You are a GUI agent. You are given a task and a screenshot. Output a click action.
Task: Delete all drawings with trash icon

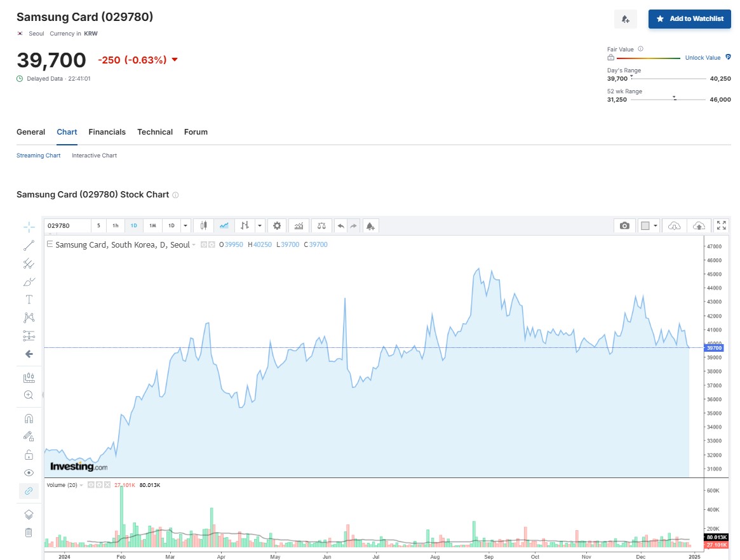tap(29, 533)
